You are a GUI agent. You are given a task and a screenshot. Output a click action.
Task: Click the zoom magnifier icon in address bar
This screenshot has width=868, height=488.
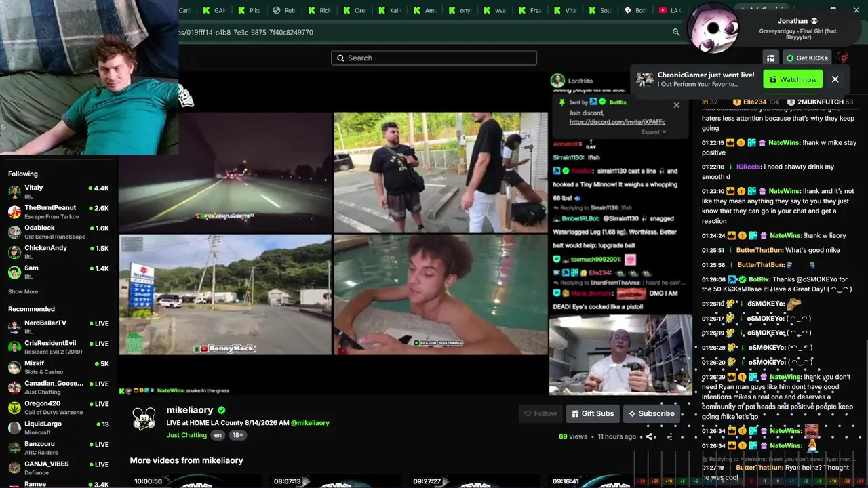[x=676, y=32]
